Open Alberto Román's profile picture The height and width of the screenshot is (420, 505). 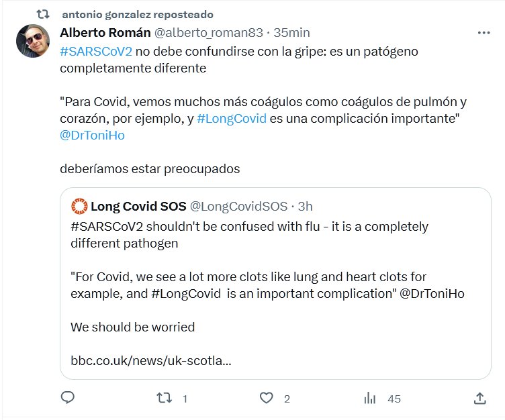coord(32,42)
